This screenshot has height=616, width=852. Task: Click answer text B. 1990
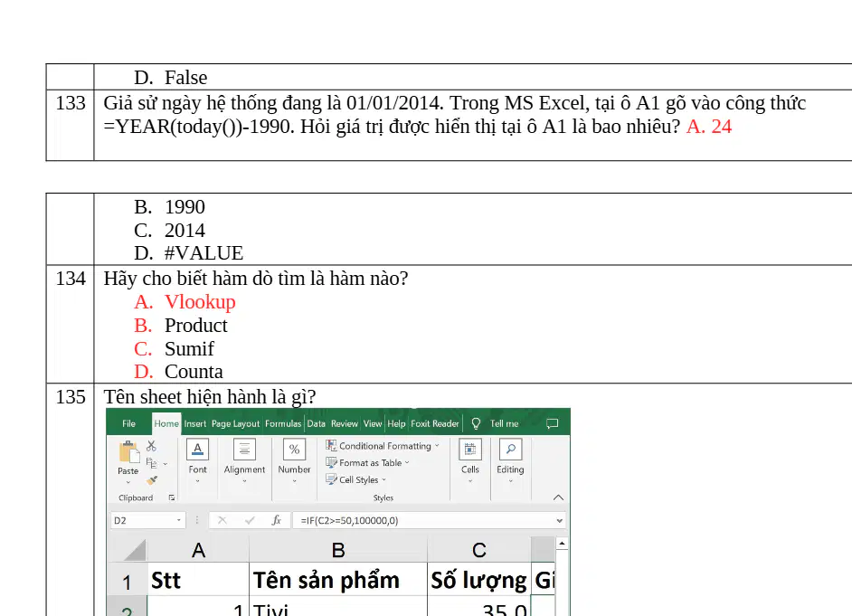coord(169,207)
